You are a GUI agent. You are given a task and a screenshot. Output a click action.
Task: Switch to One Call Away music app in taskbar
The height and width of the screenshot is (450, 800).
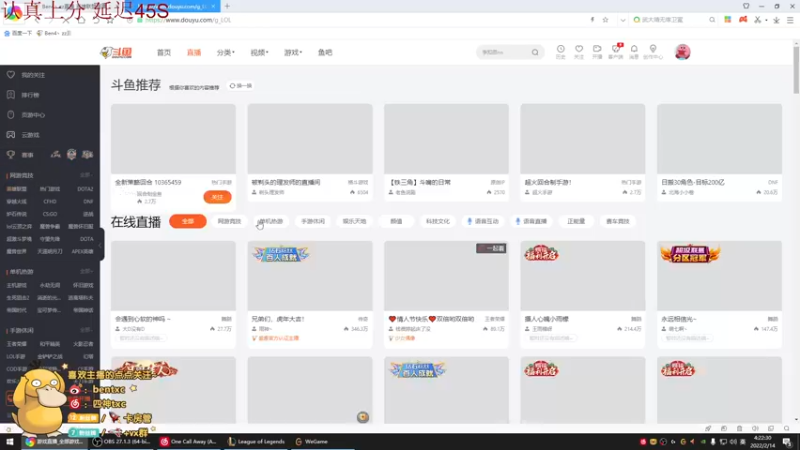pyautogui.click(x=188, y=442)
